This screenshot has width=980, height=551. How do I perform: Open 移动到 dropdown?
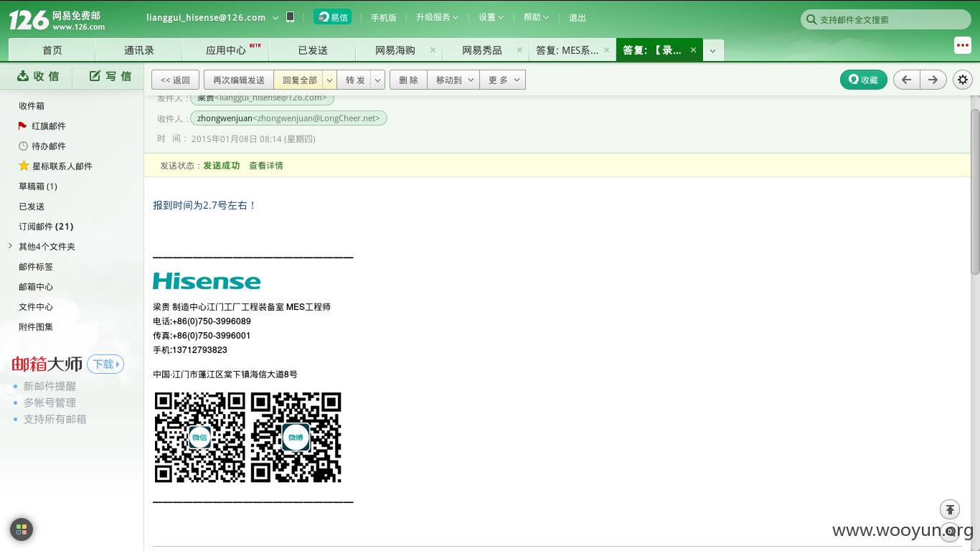click(455, 80)
